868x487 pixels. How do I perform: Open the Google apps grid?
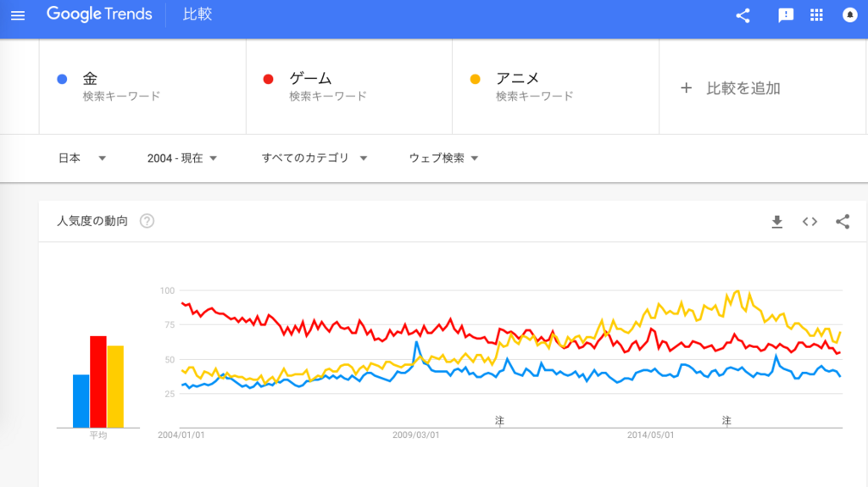coord(817,15)
